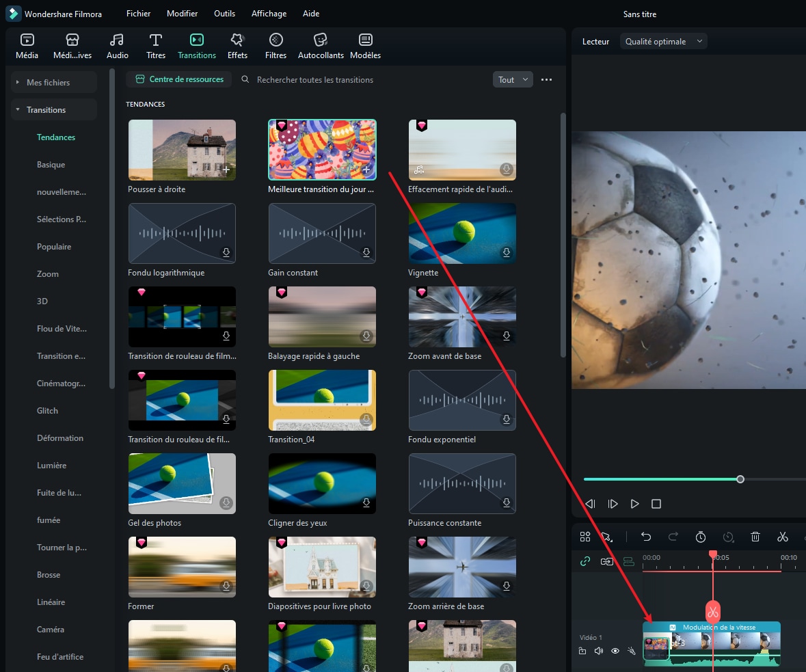Viewport: 806px width, 672px height.
Task: Open the Médias d'archives tab
Action: [x=72, y=46]
